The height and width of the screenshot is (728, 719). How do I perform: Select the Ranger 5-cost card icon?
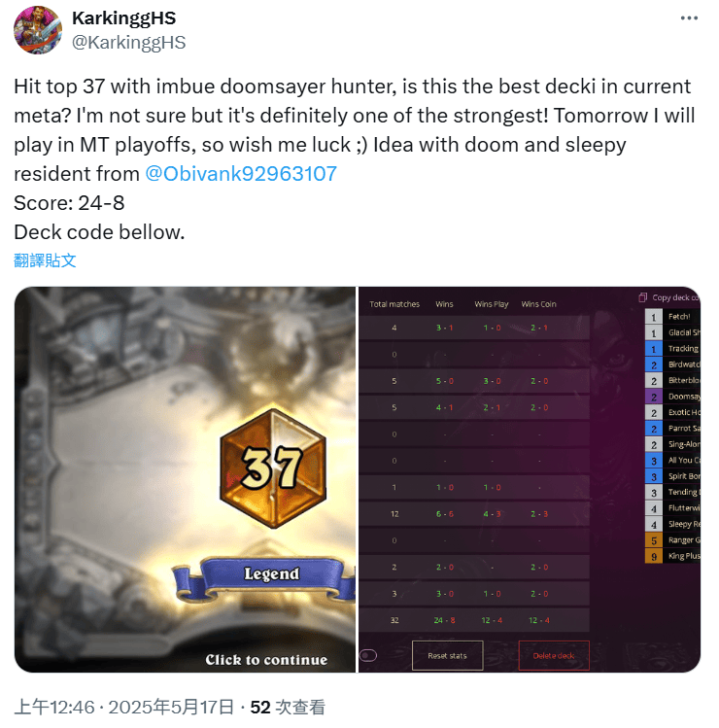point(653,540)
